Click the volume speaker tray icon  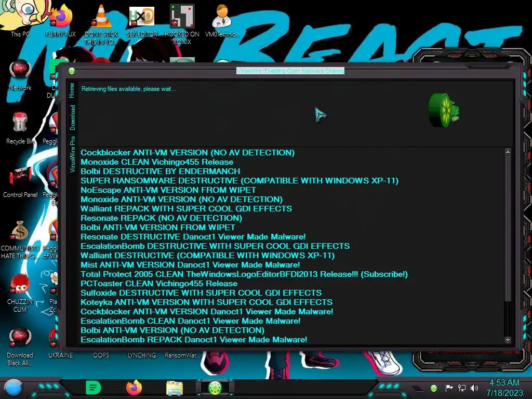[474, 388]
